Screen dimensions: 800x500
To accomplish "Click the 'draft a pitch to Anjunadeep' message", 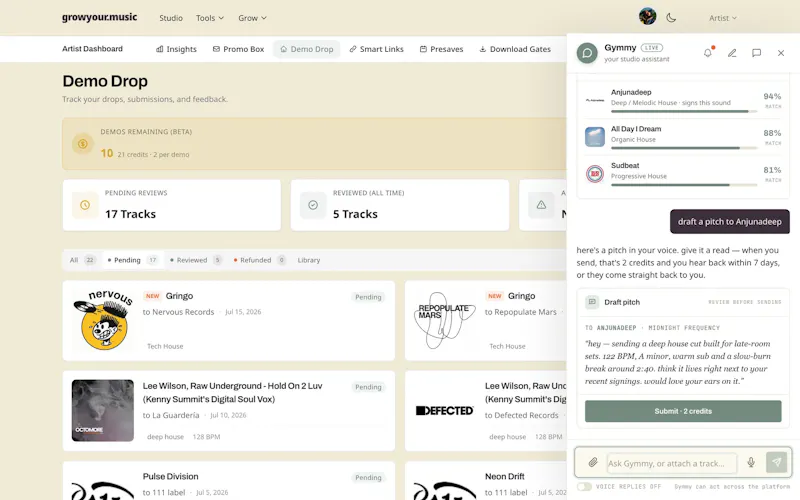I will tap(730, 221).
